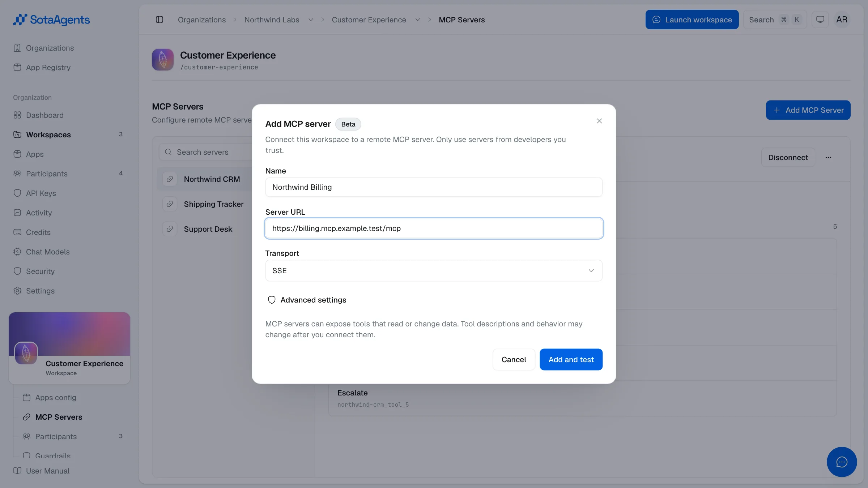
Task: Click the Disconnect button
Action: [788, 157]
